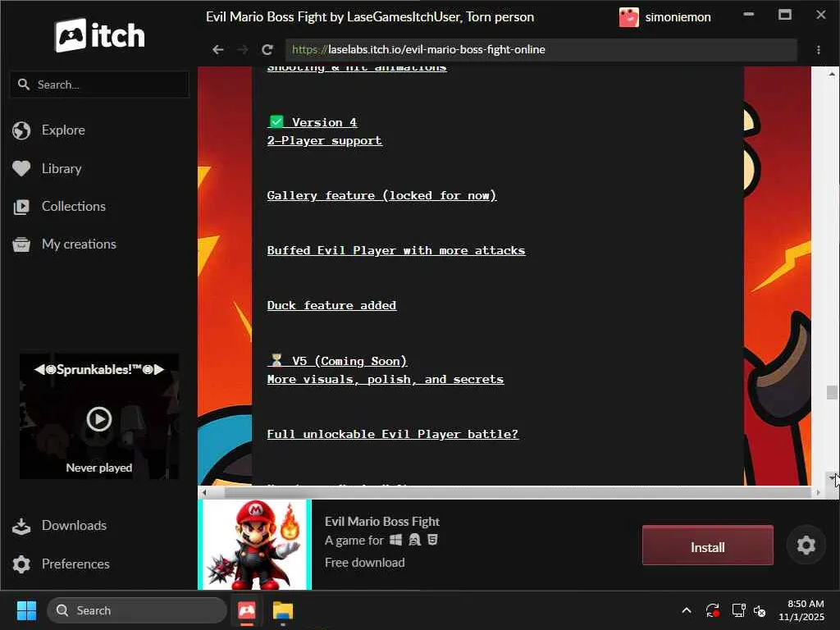Viewport: 840px width, 630px height.
Task: Install Evil Mario Boss Fight
Action: tap(708, 546)
